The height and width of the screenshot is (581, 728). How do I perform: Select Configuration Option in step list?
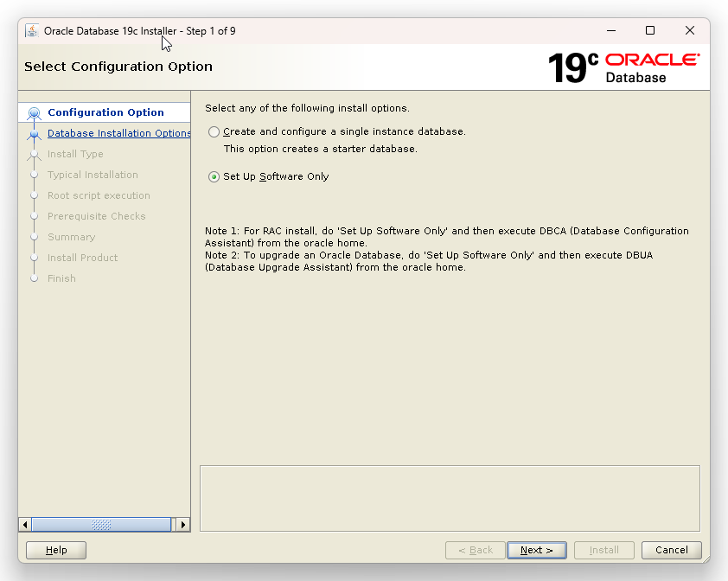coord(105,112)
